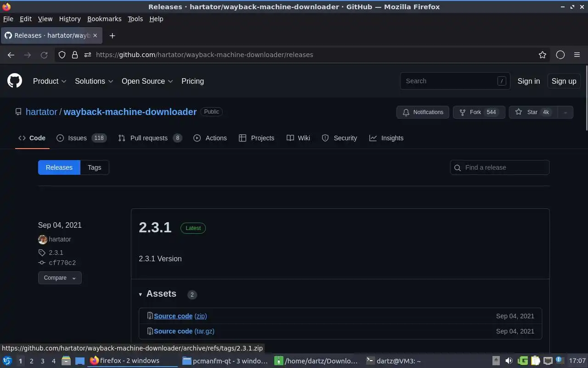The height and width of the screenshot is (368, 588).
Task: Click the green G icon in system tray
Action: pos(522,361)
